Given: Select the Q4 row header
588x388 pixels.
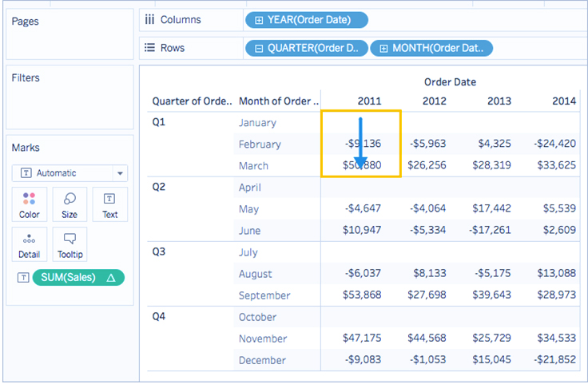Looking at the screenshot, I should pos(159,317).
